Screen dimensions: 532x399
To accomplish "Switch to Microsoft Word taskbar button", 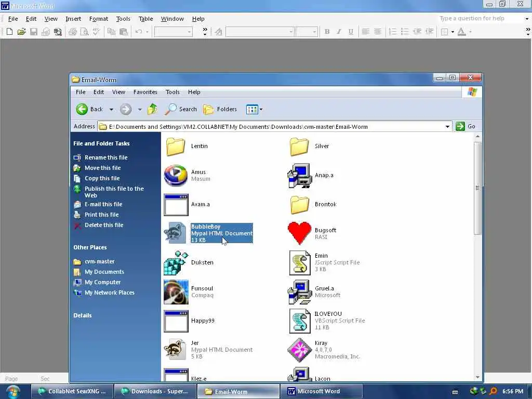I will click(321, 391).
